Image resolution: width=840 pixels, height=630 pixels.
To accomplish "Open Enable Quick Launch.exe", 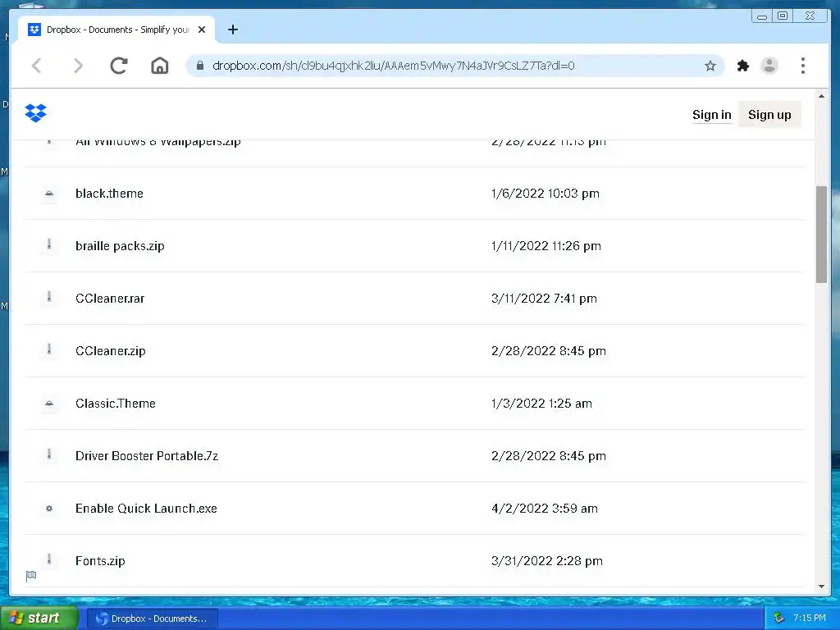I will [x=146, y=509].
